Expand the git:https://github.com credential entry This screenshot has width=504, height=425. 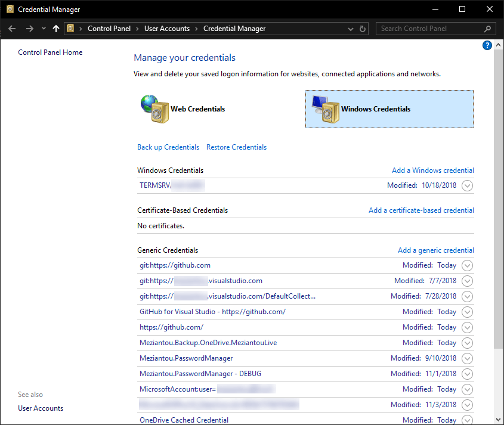[467, 265]
